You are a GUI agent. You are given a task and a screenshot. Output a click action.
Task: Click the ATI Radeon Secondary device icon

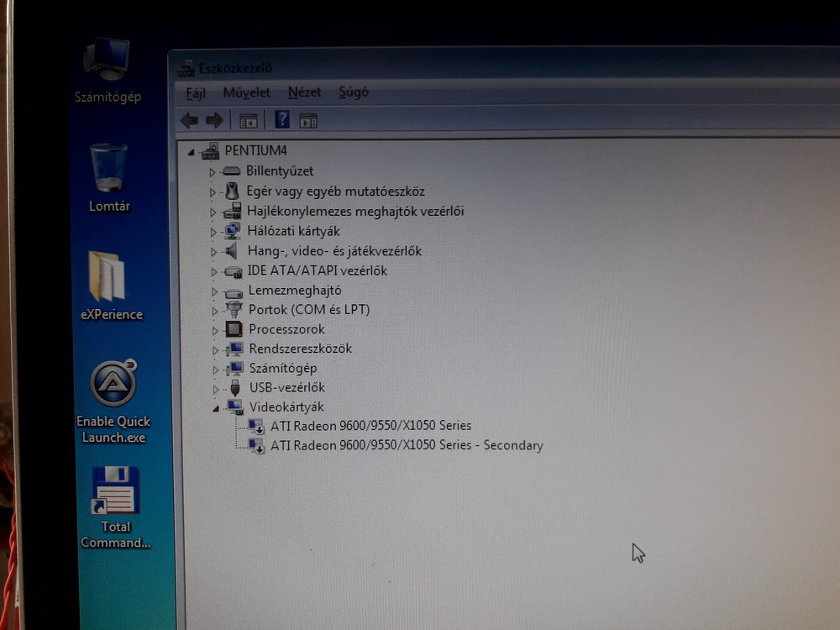(x=256, y=446)
